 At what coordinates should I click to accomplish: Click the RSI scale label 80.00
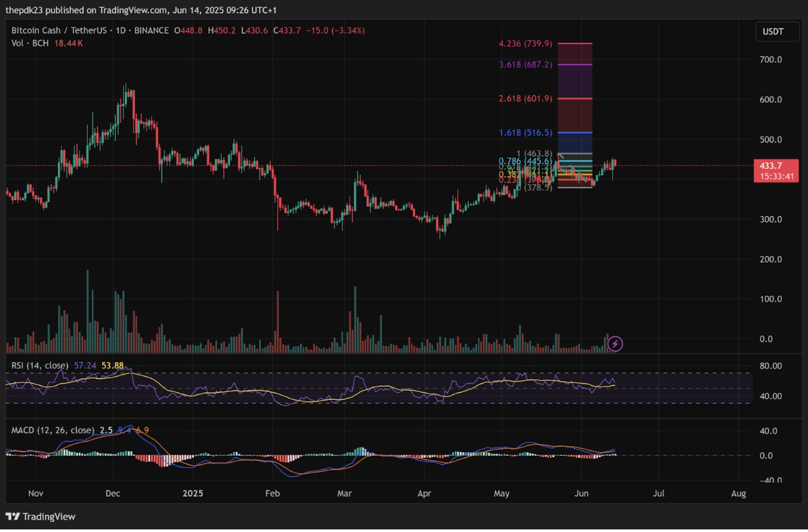point(770,366)
